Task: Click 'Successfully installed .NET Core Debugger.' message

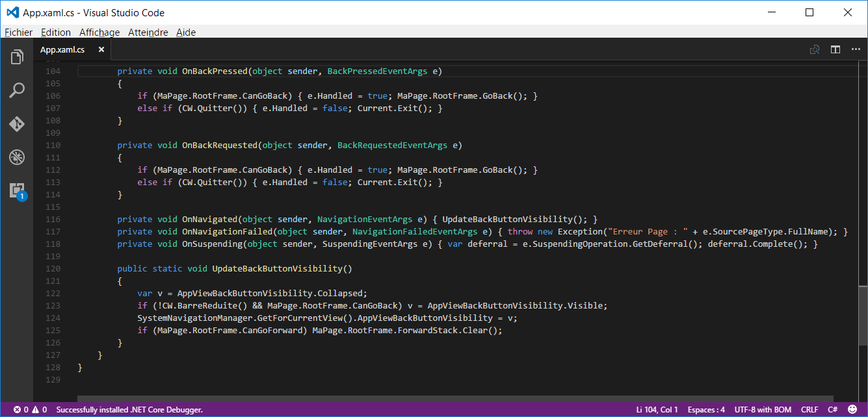Action: (129, 410)
